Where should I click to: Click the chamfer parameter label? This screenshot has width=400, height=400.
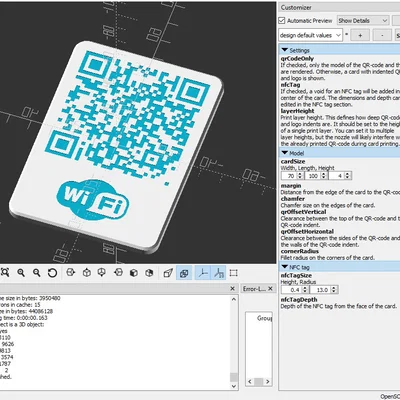(293, 199)
